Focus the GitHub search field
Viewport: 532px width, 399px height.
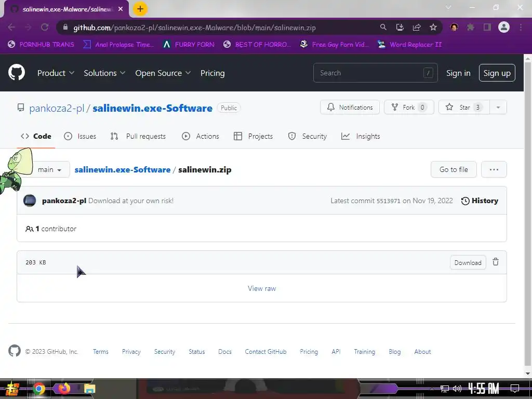pyautogui.click(x=375, y=73)
